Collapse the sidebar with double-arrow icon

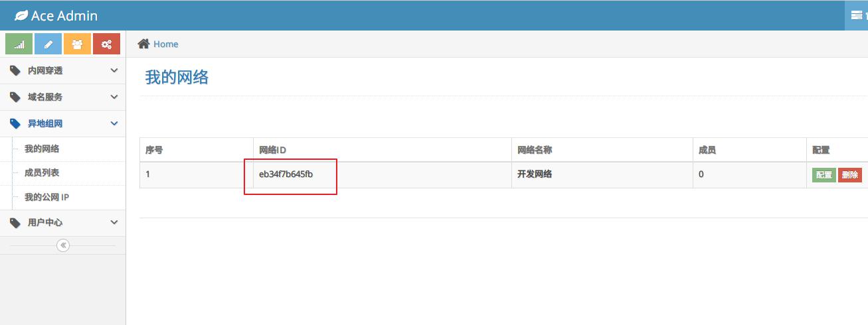pyautogui.click(x=63, y=245)
